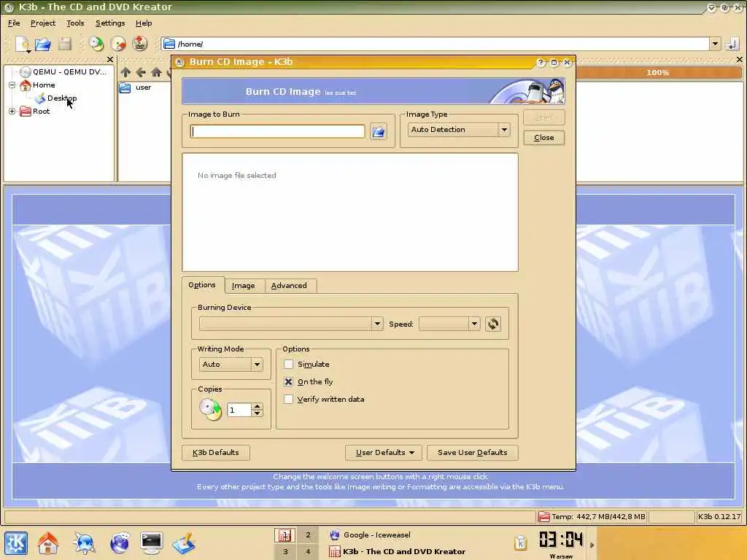
Task: Collapse the Home tree node
Action: pos(12,85)
